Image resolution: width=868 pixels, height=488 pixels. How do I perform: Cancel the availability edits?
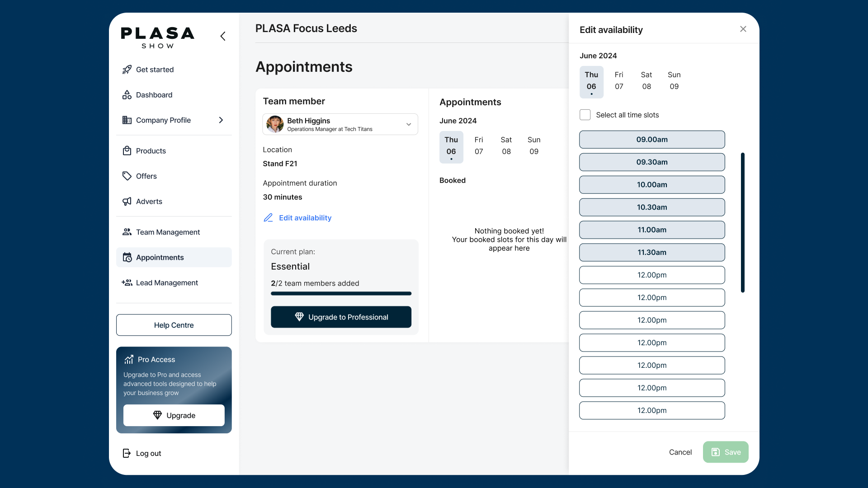point(680,452)
